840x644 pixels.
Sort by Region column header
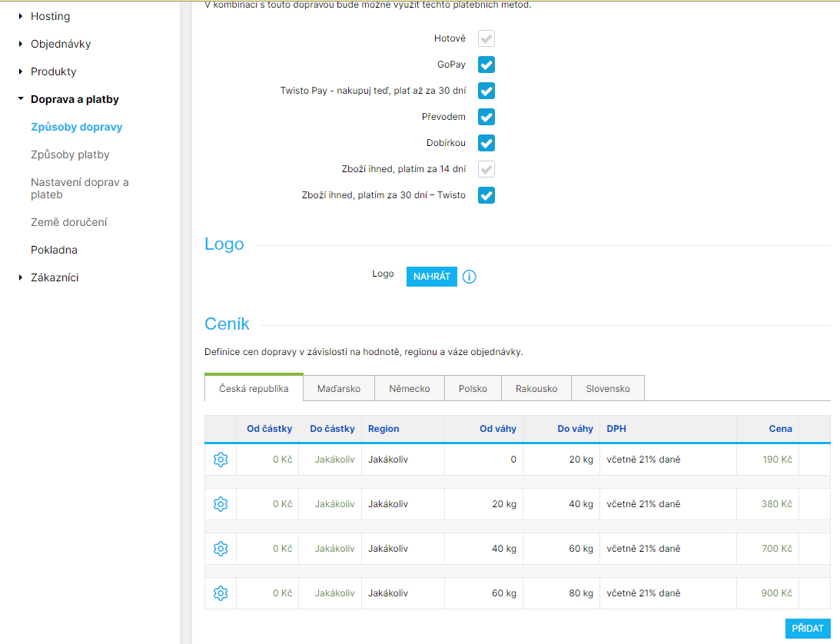pos(383,429)
